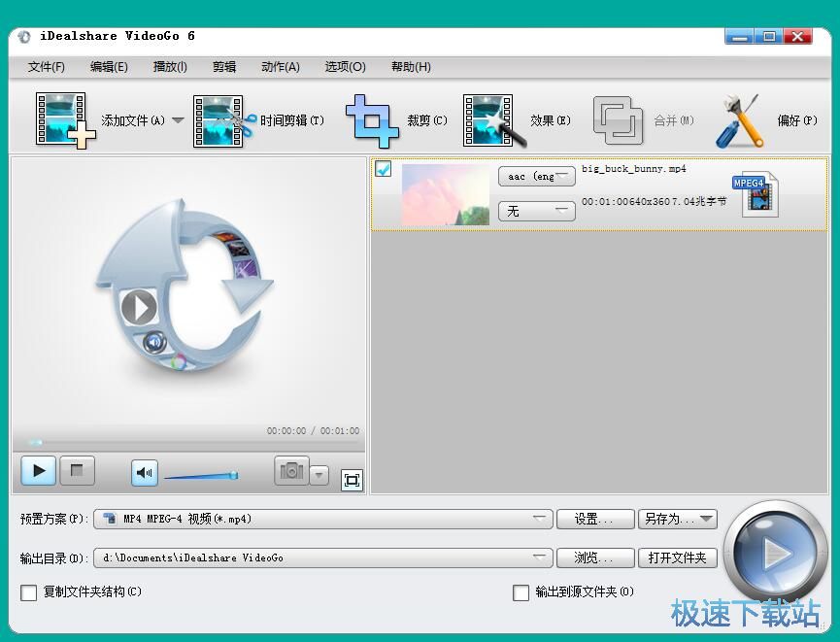
Task: Open the 编辑(E) menu
Action: pyautogui.click(x=109, y=67)
